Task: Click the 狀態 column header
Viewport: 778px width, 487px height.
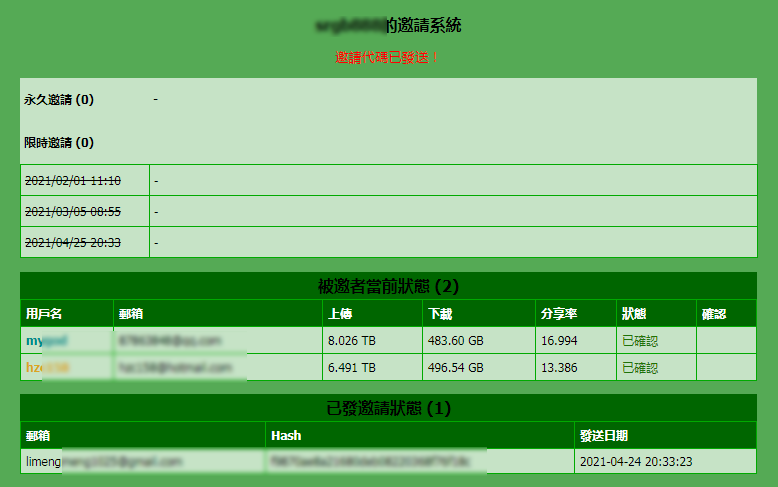Action: [x=634, y=313]
